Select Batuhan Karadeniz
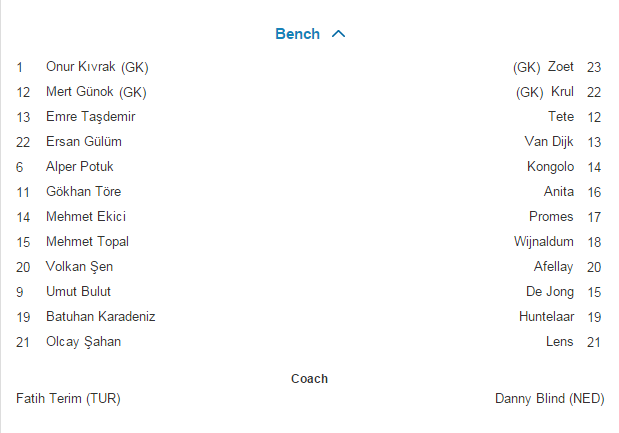Viewport: 619px width, 433px height. click(x=101, y=317)
